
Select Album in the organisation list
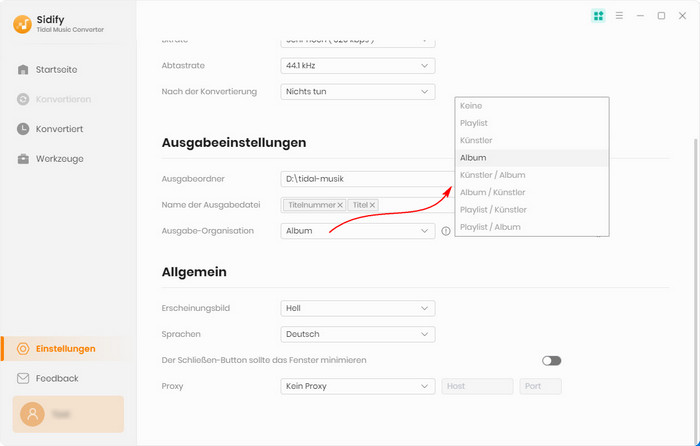(532, 158)
